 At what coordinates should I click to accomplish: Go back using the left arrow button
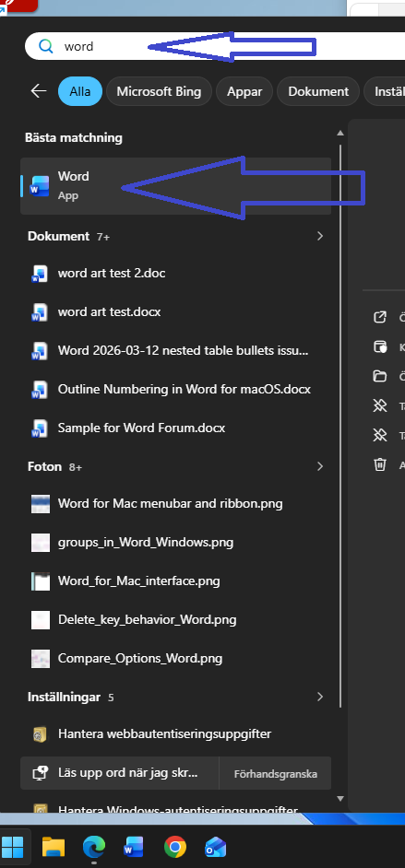(x=38, y=91)
